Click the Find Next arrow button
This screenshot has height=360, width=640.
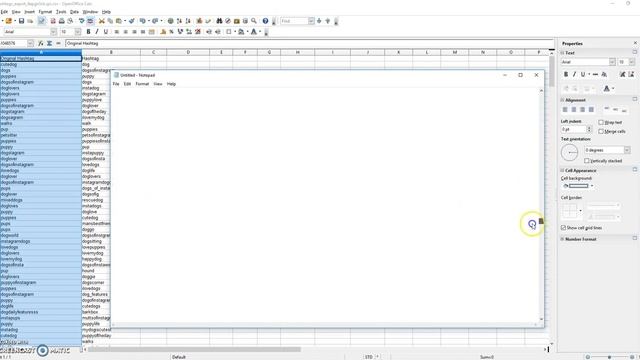click(x=319, y=21)
